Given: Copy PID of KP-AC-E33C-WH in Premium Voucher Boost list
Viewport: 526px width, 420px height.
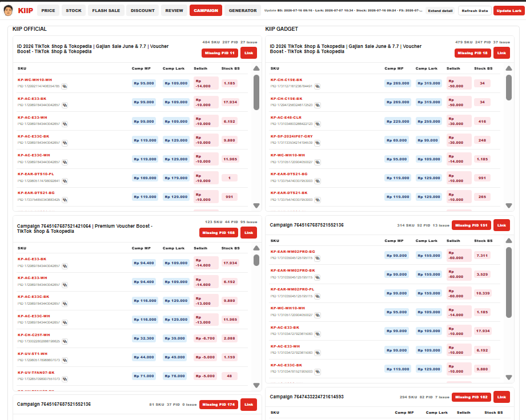Looking at the screenshot, I should 65,322.
